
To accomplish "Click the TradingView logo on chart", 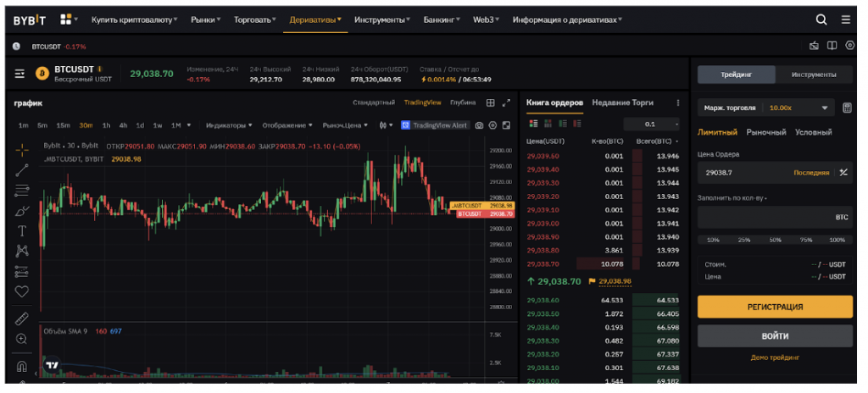I will point(52,365).
